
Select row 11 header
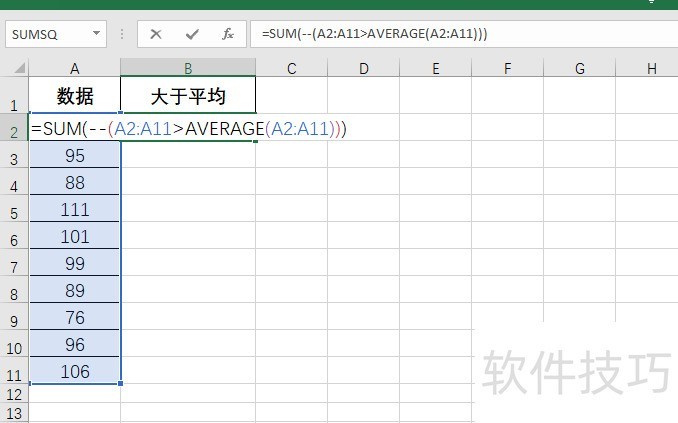[x=14, y=371]
